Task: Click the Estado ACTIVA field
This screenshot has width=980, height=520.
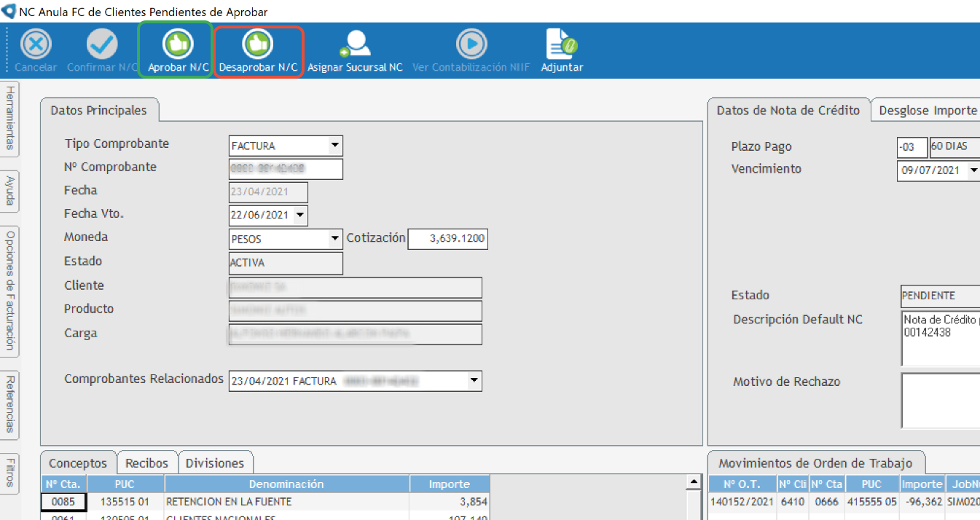Action: tap(286, 263)
